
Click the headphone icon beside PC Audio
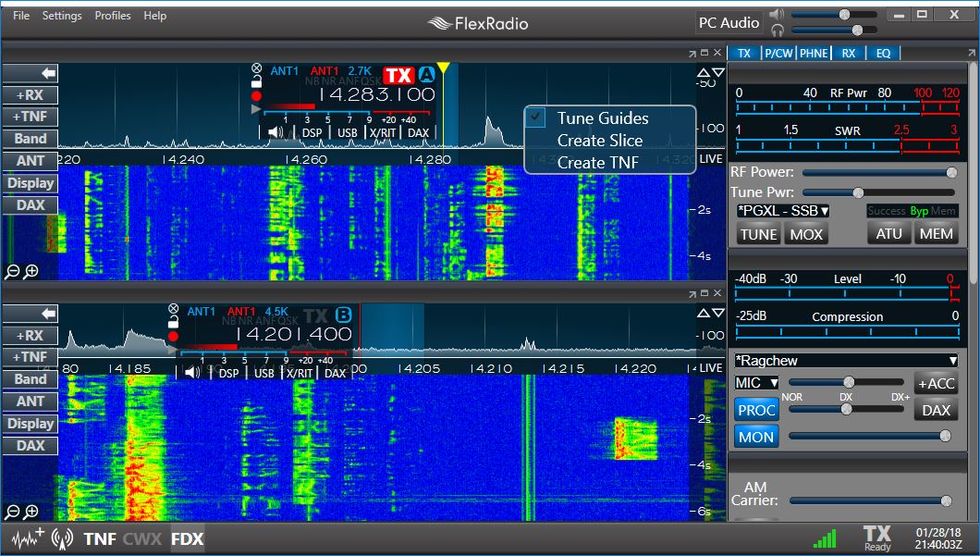[778, 31]
